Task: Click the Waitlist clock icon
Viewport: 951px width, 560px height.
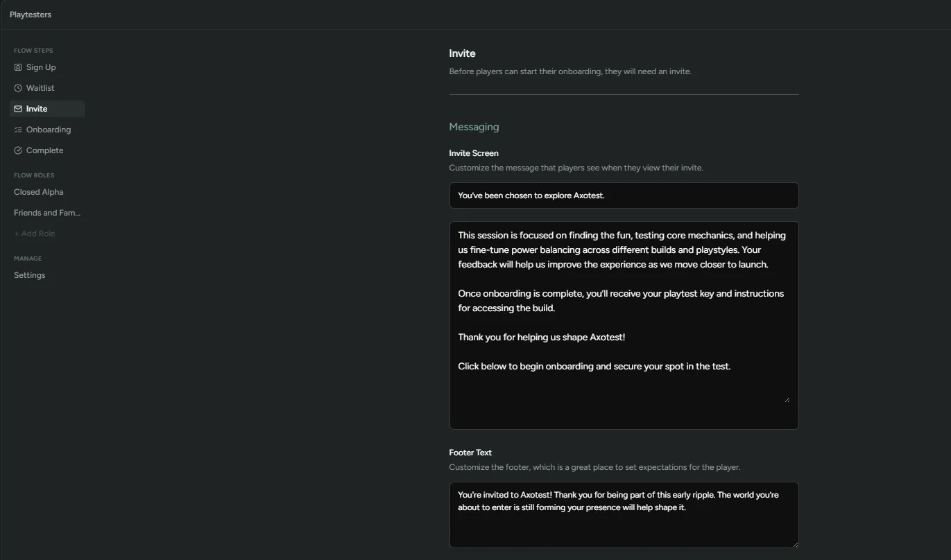Action: [17, 87]
